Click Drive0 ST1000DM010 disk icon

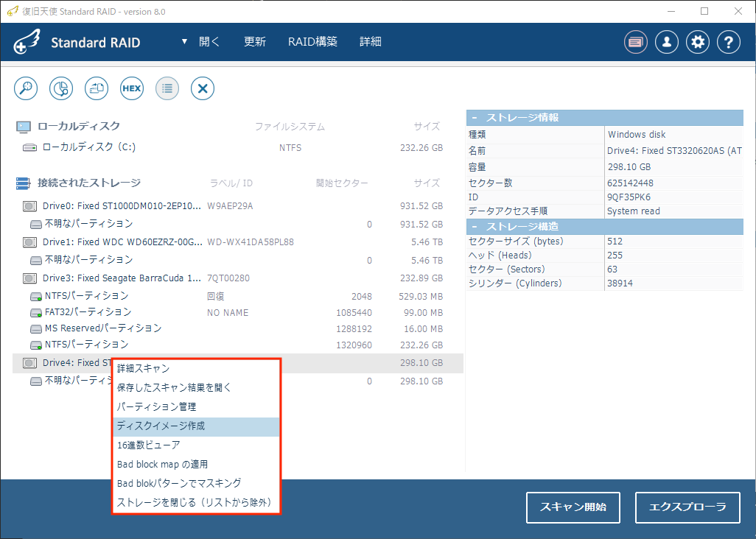pyautogui.click(x=30, y=206)
